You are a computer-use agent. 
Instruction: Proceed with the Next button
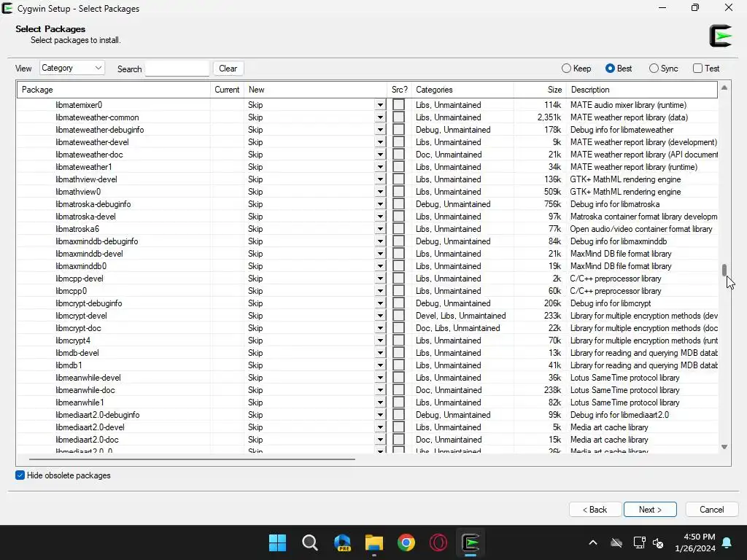pyautogui.click(x=650, y=510)
